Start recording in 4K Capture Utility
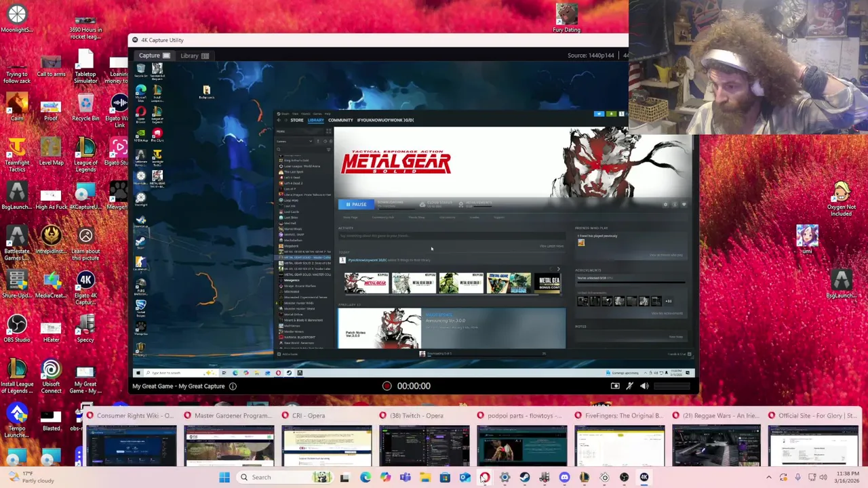The height and width of the screenshot is (488, 868). click(387, 386)
